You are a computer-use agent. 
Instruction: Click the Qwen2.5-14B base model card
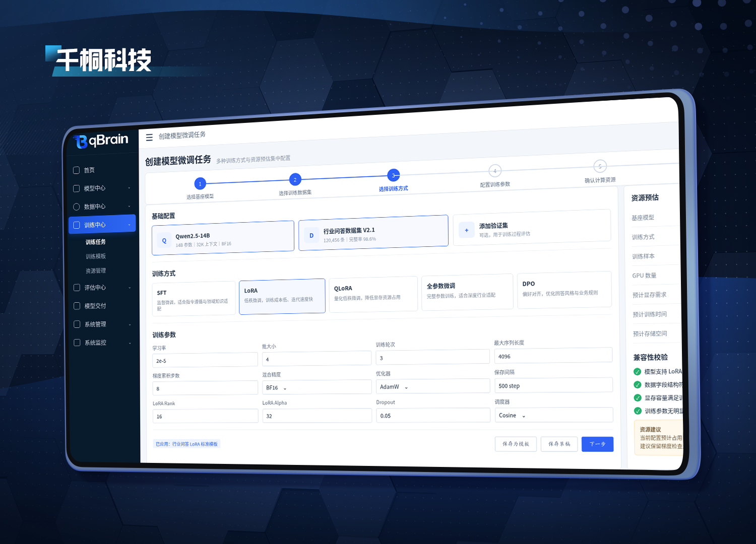[223, 238]
